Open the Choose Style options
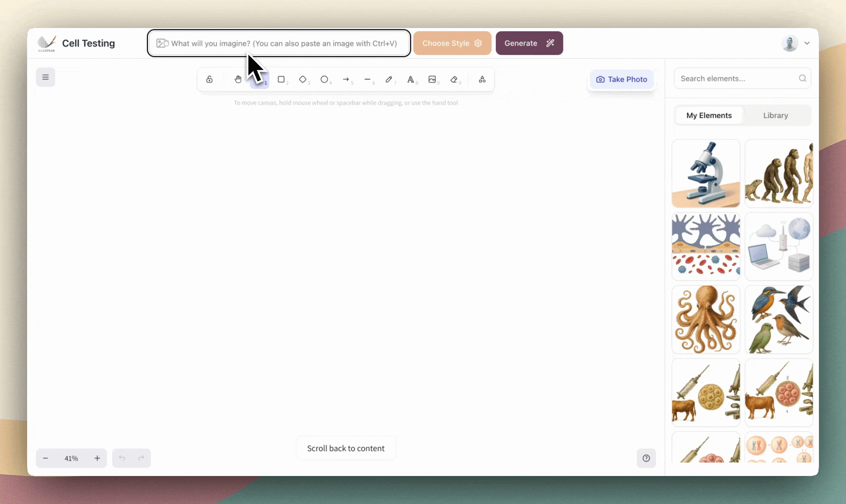Viewport: 846px width, 504px height. coord(452,43)
